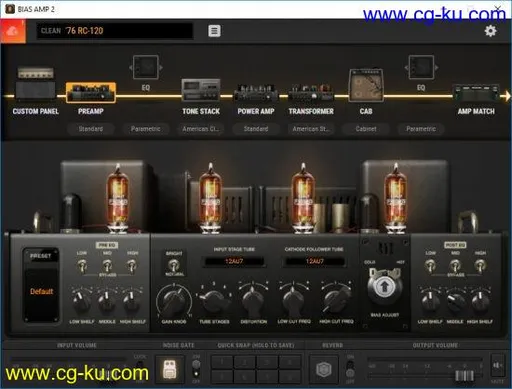Click the Low Cut Freq knob
This screenshot has width=512, height=389.
click(x=293, y=300)
